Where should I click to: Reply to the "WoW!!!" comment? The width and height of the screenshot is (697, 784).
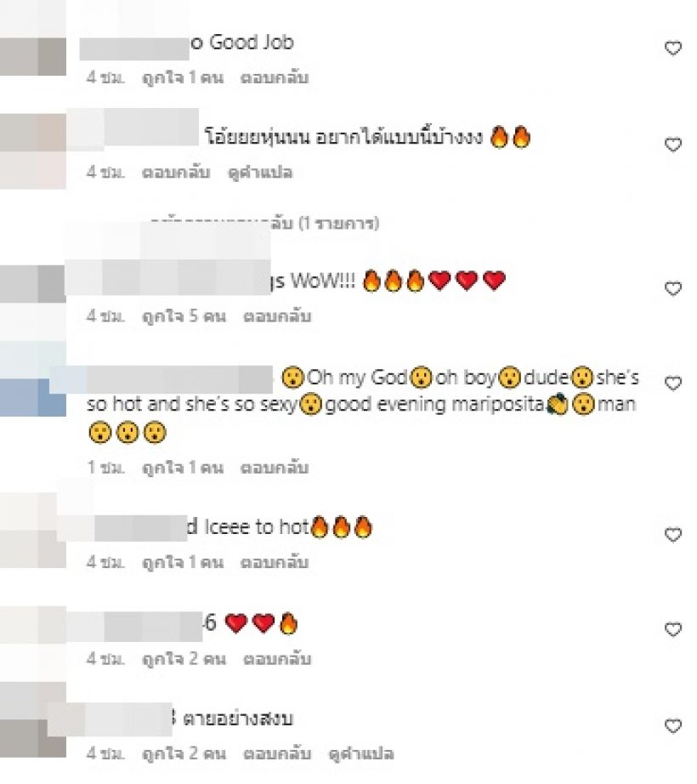277,316
